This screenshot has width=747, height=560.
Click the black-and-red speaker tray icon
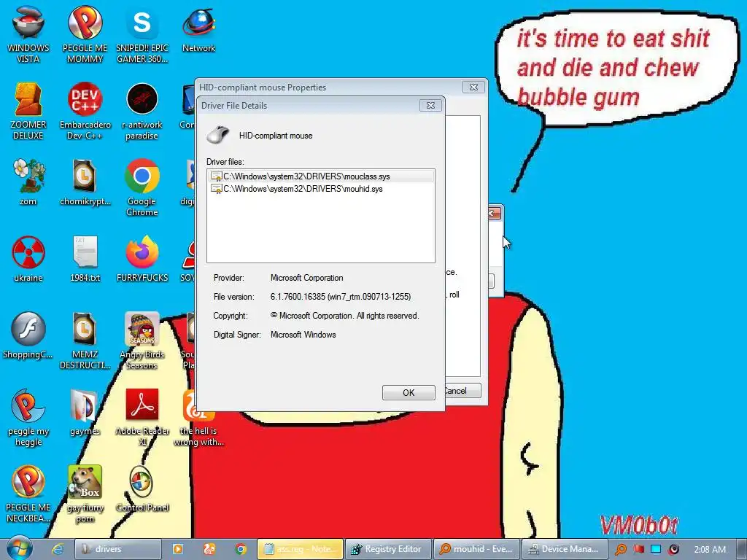673,549
